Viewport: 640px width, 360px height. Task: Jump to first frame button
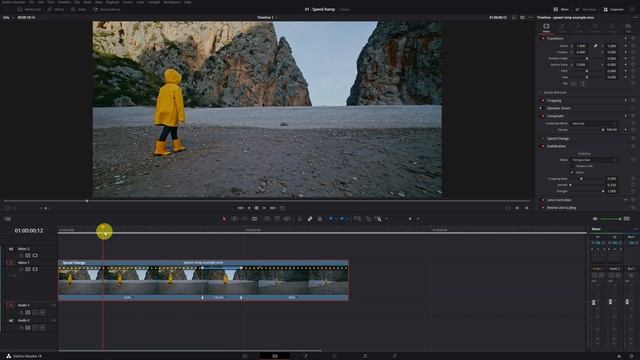tap(240, 208)
